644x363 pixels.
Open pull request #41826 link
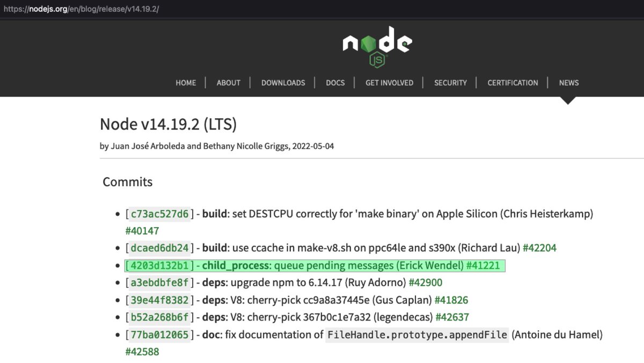point(451,300)
